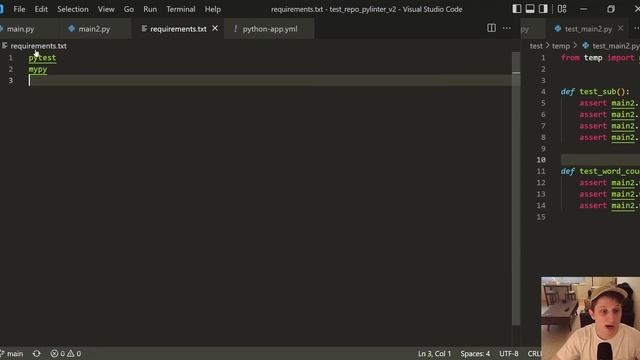Image resolution: width=640 pixels, height=360 pixels.
Task: Click the assert statement on line 5
Action: click(609, 103)
